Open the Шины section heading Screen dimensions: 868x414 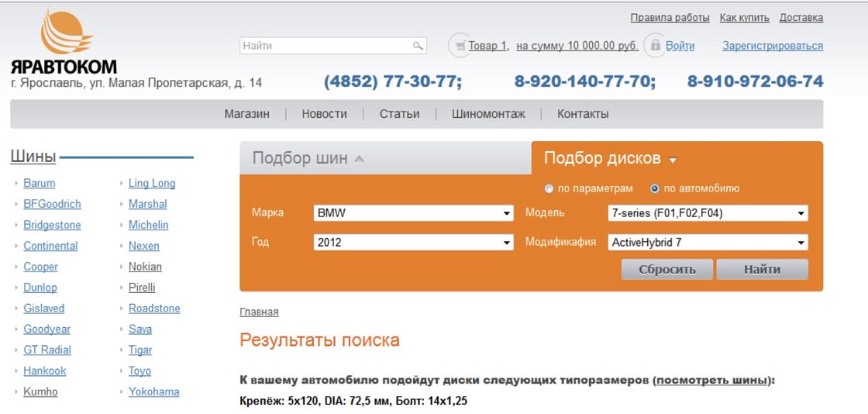tap(33, 157)
